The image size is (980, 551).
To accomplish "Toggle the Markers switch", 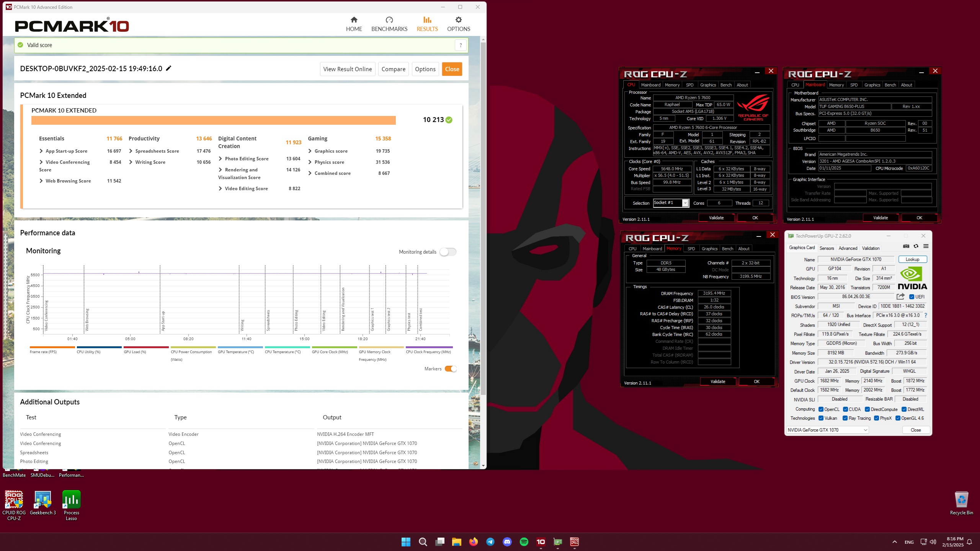I will pyautogui.click(x=451, y=369).
